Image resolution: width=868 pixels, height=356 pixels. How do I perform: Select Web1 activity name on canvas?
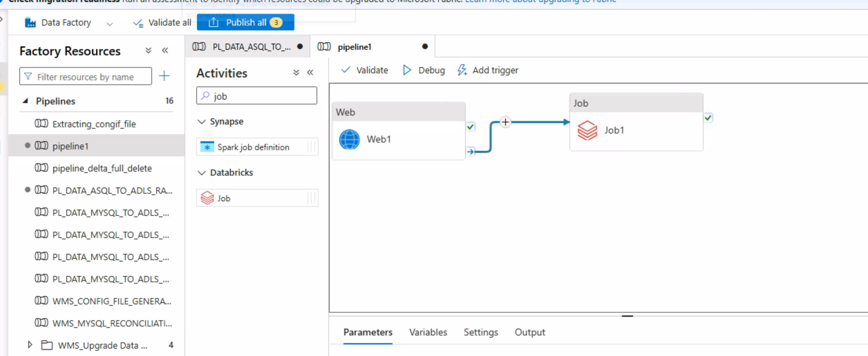379,139
